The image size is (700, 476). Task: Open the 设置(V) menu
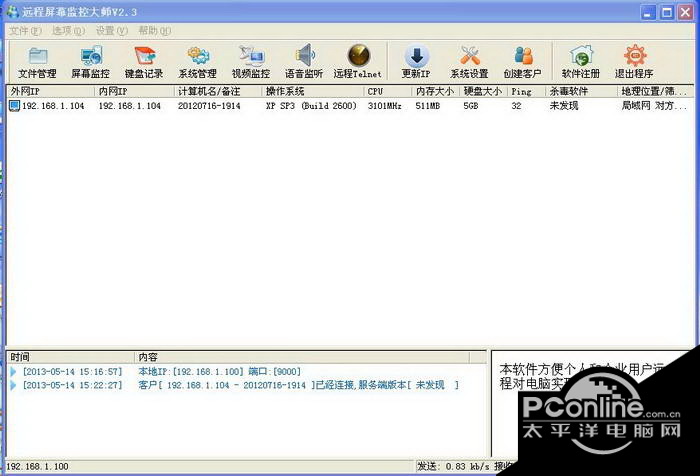click(x=112, y=31)
